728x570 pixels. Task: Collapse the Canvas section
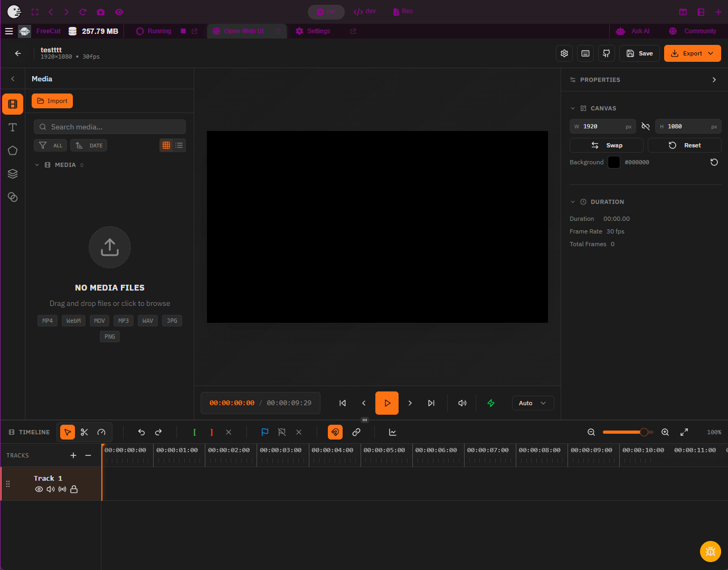pos(573,108)
